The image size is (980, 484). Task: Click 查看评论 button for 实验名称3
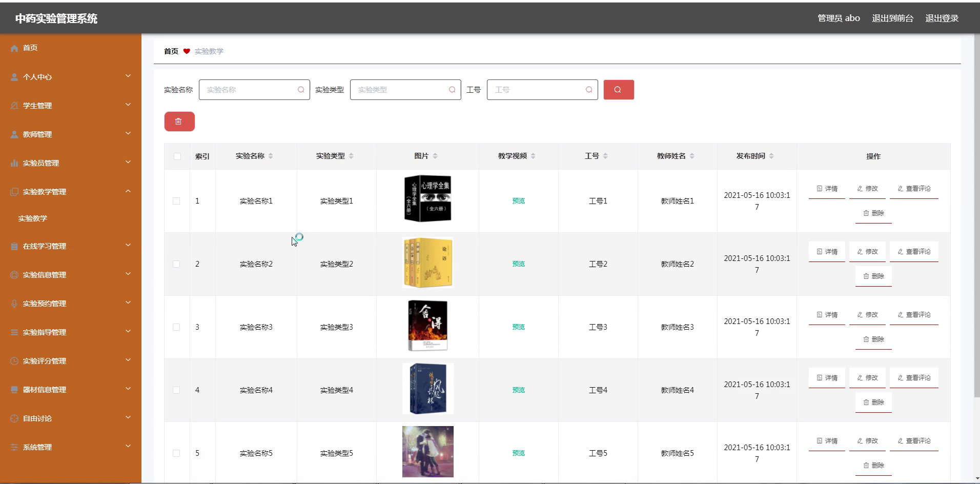(914, 315)
